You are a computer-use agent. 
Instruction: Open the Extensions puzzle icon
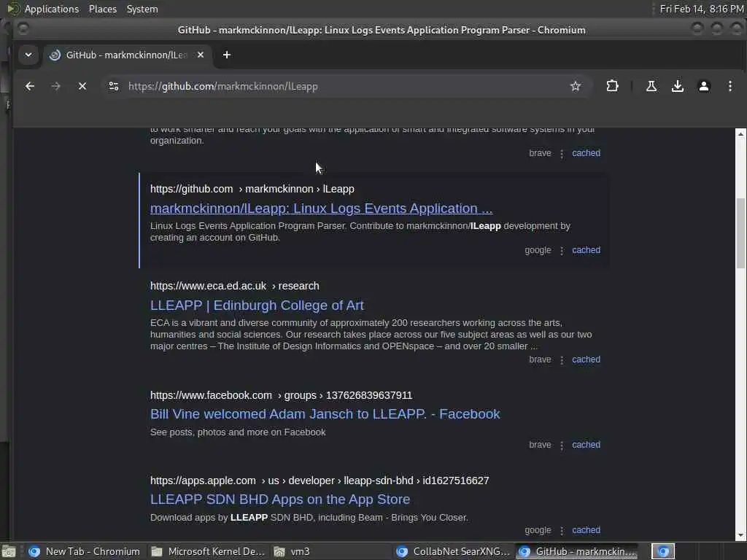point(612,86)
